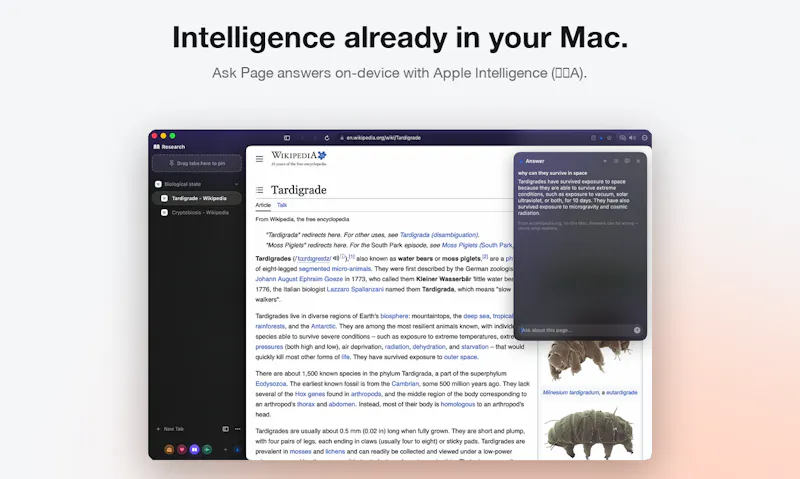Image resolution: width=800 pixels, height=479 pixels.
Task: Click the chat bubbles icon in the toolbar
Action: click(x=622, y=138)
